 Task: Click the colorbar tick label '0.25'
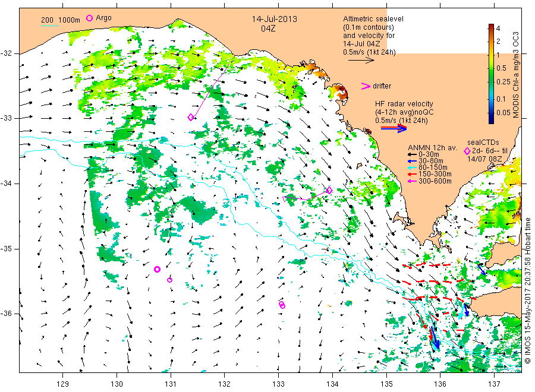[x=503, y=82]
